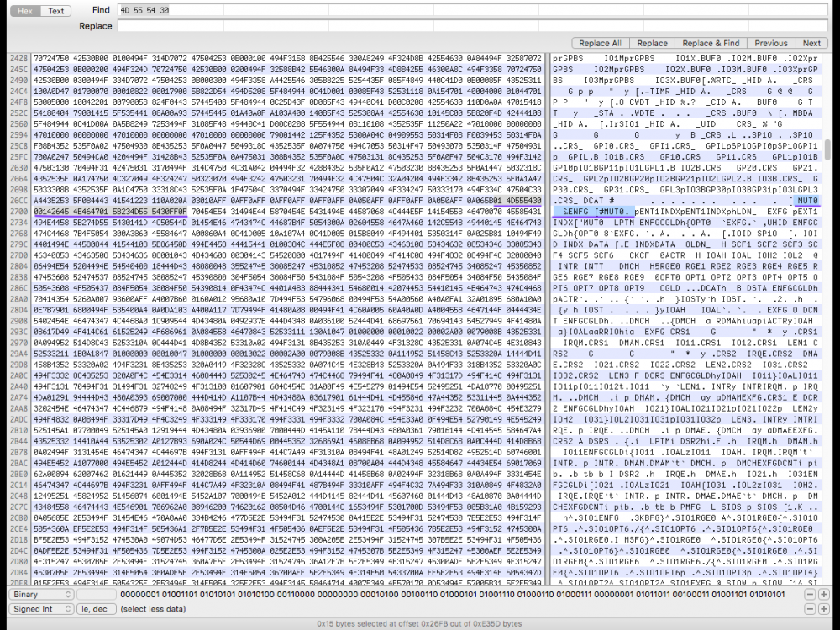Select line offset 26CC
Screen dimensions: 840x630
(18, 201)
